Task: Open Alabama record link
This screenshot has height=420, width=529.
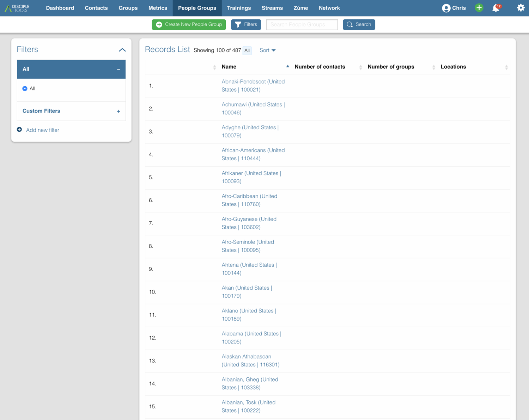Action: (251, 338)
